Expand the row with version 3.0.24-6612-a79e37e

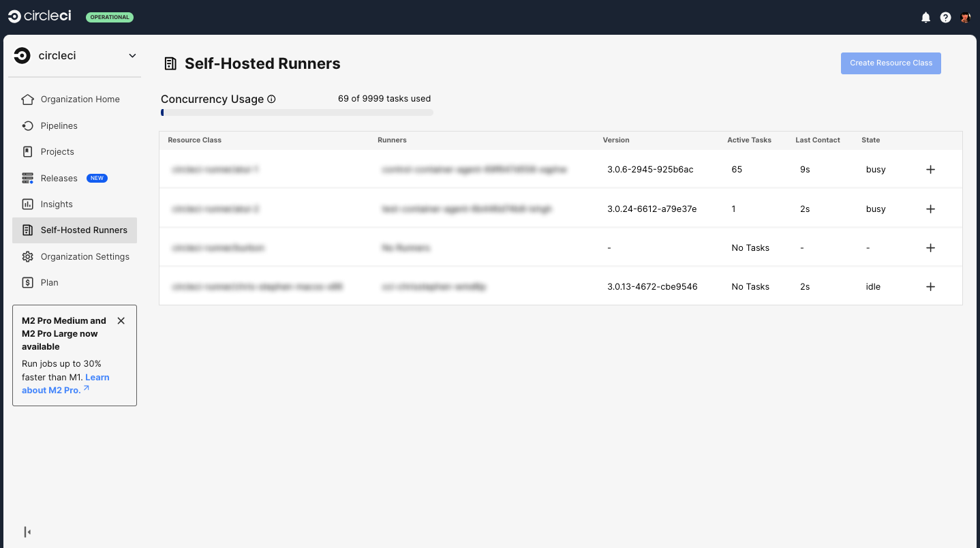coord(930,209)
